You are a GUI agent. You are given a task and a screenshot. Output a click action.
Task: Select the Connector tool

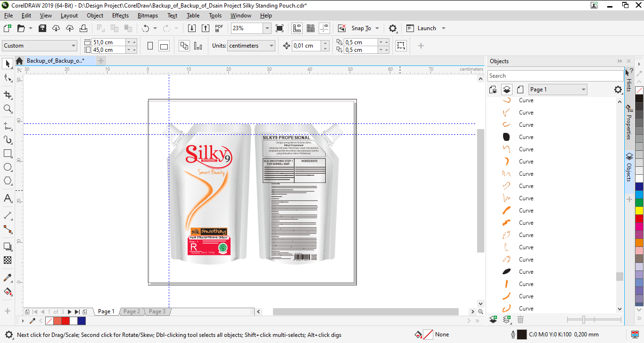point(8,229)
